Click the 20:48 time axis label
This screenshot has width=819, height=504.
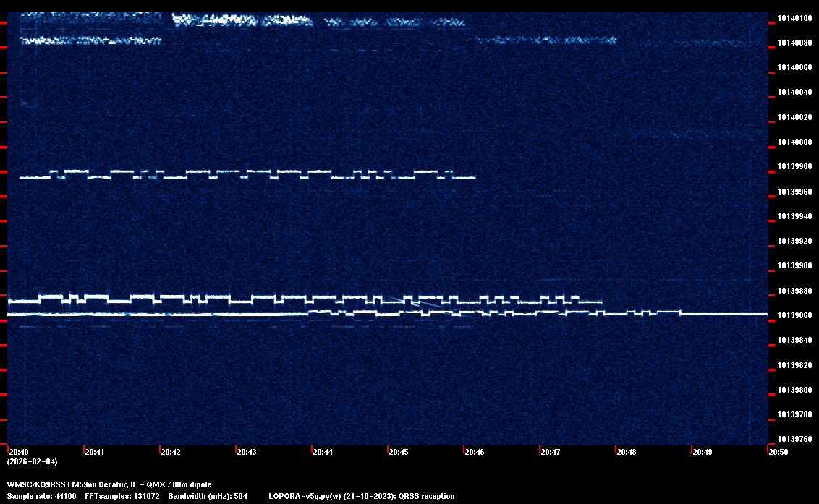tap(627, 452)
